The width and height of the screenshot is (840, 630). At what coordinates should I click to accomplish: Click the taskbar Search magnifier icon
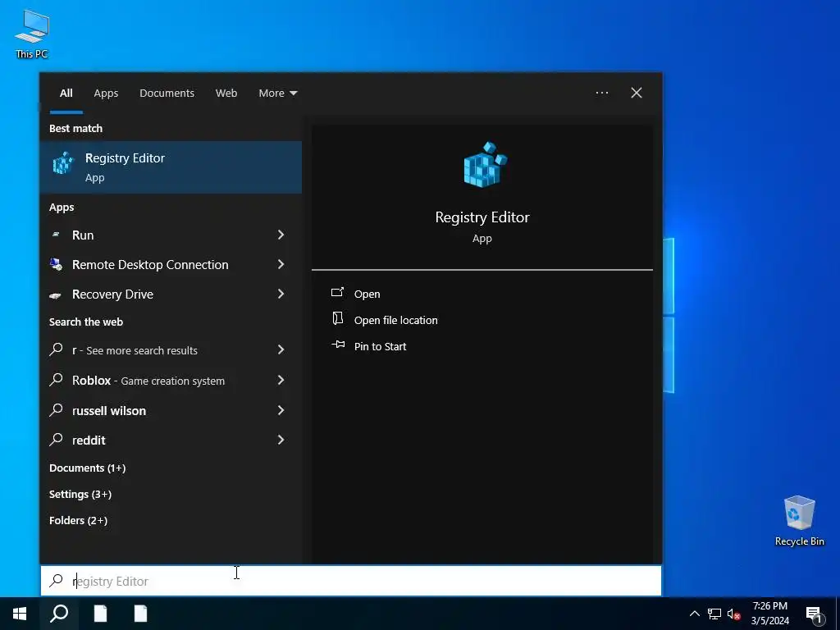click(x=59, y=614)
